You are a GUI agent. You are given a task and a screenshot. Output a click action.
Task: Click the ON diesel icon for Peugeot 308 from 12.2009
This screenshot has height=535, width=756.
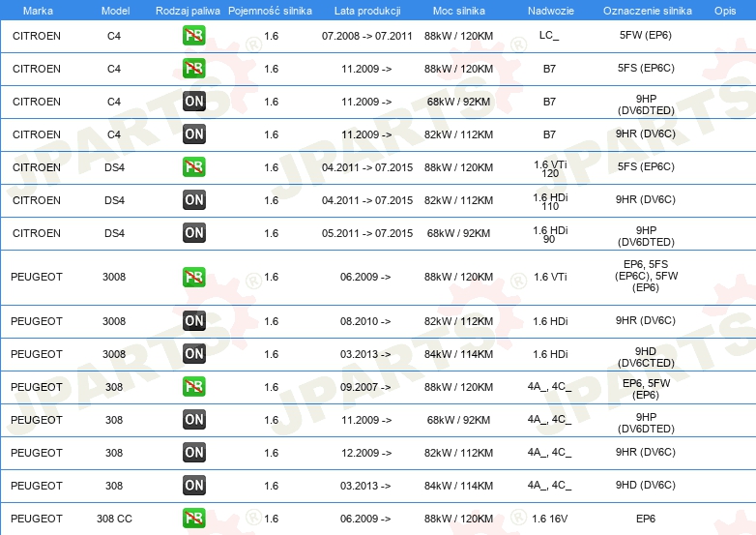click(x=193, y=452)
